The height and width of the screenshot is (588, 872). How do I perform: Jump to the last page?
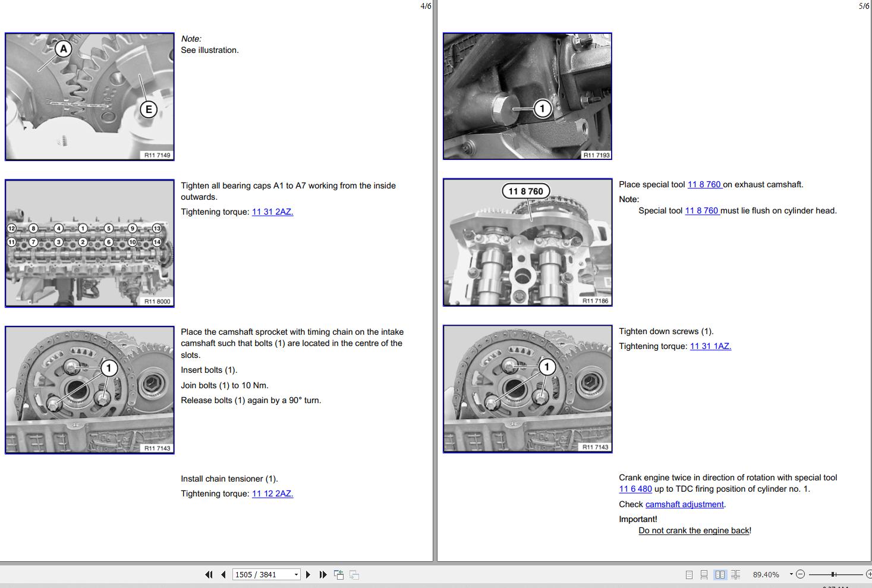pyautogui.click(x=323, y=574)
